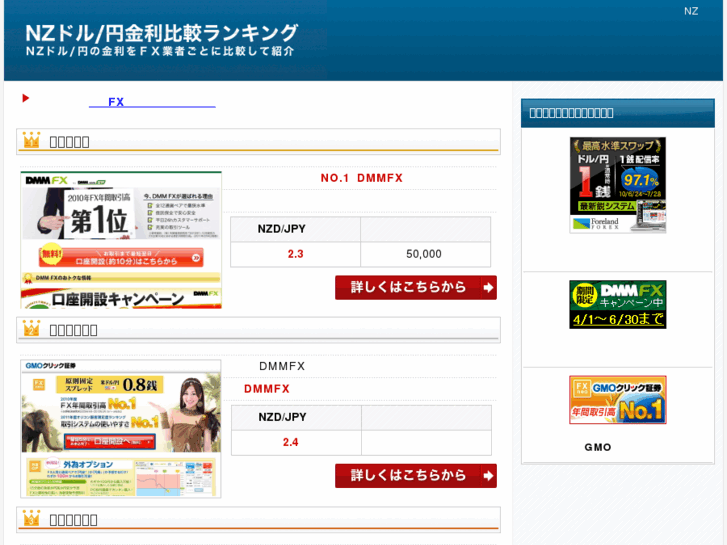The width and height of the screenshot is (727, 545).
Task: Open the DMM FX 口座開設キャンペーン banner
Action: click(x=121, y=298)
